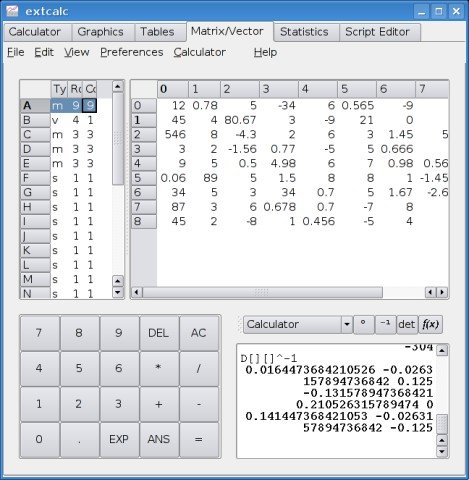This screenshot has width=469, height=480.
Task: Click scroll-up arrow of variable list
Action: pos(118,86)
